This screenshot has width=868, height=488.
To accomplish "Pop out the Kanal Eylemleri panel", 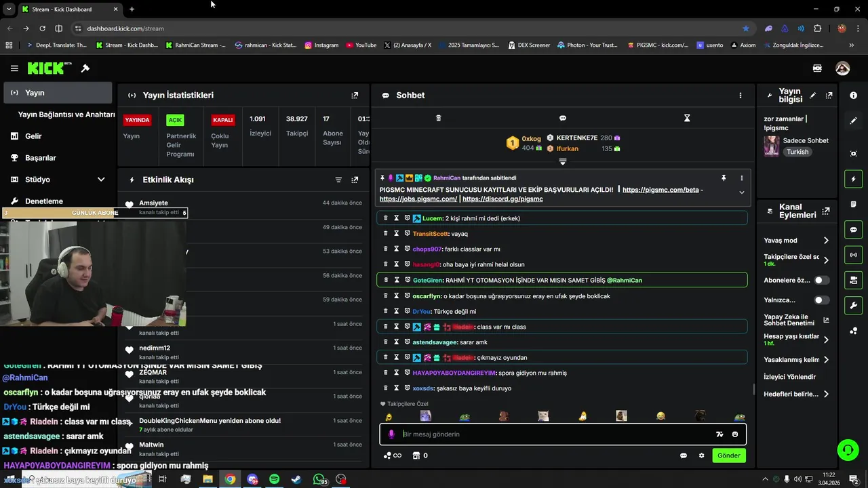I will (x=825, y=211).
